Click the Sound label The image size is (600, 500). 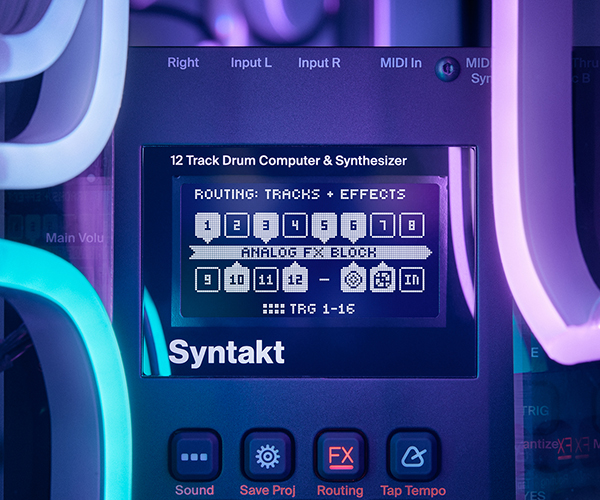[x=194, y=490]
